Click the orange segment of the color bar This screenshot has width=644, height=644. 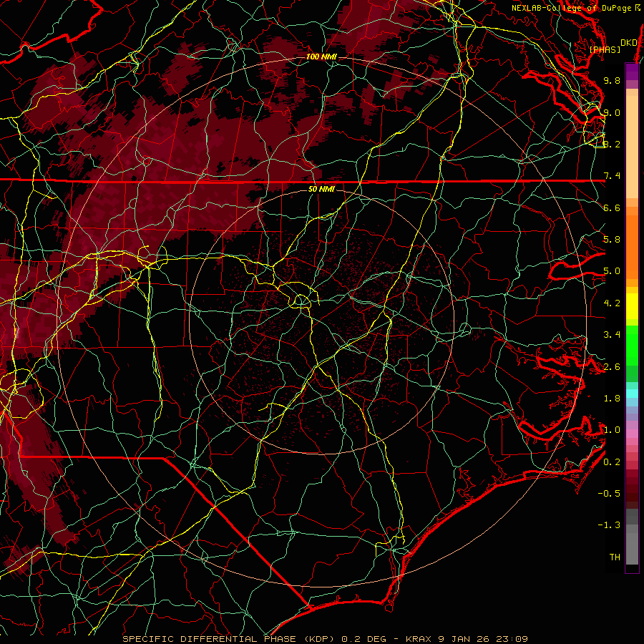point(632,246)
